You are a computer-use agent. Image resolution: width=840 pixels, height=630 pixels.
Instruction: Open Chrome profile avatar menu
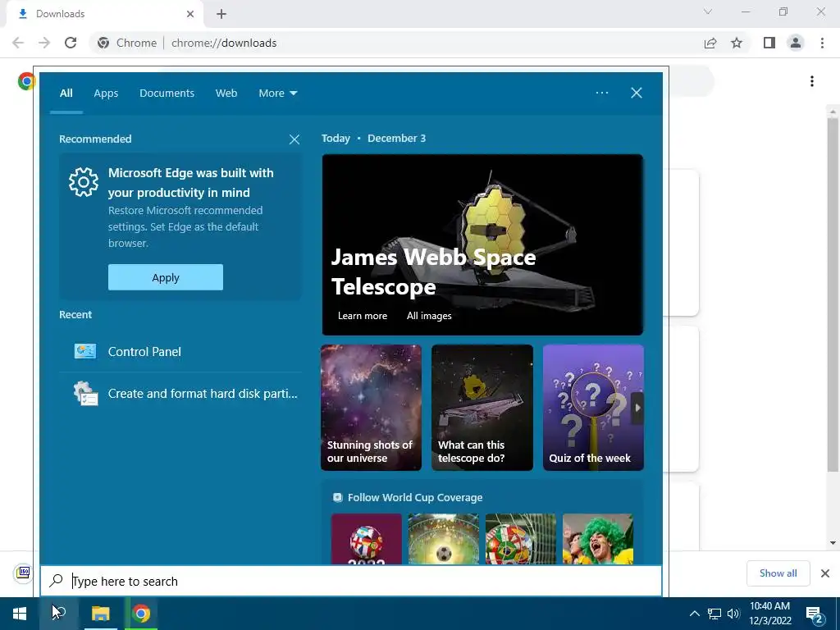coord(796,43)
